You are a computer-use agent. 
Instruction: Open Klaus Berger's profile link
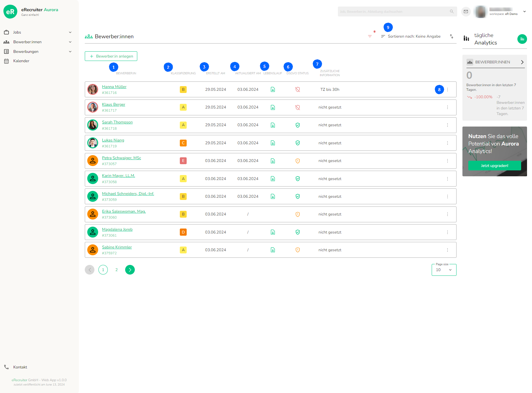click(x=114, y=104)
